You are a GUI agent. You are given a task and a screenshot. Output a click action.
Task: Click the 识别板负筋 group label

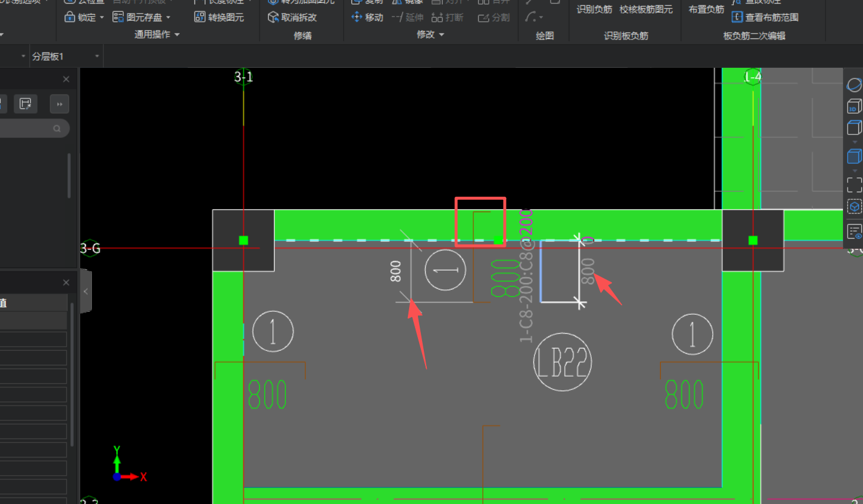click(626, 36)
